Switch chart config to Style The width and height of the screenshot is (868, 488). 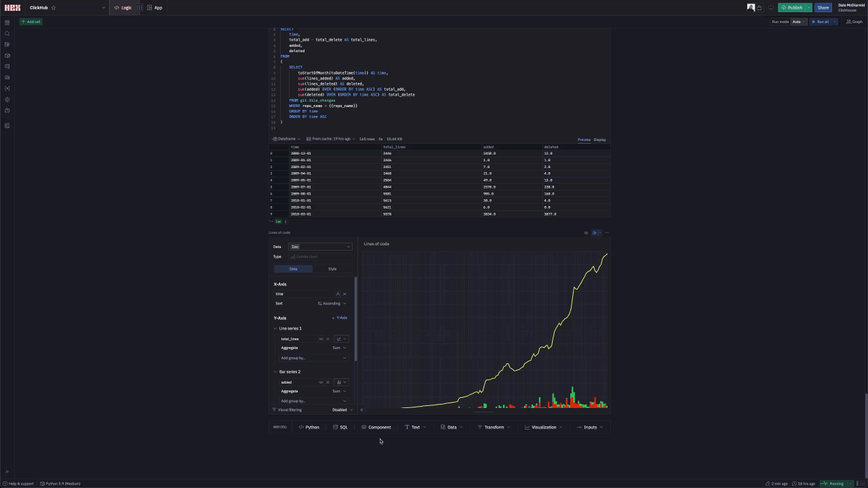(x=332, y=269)
